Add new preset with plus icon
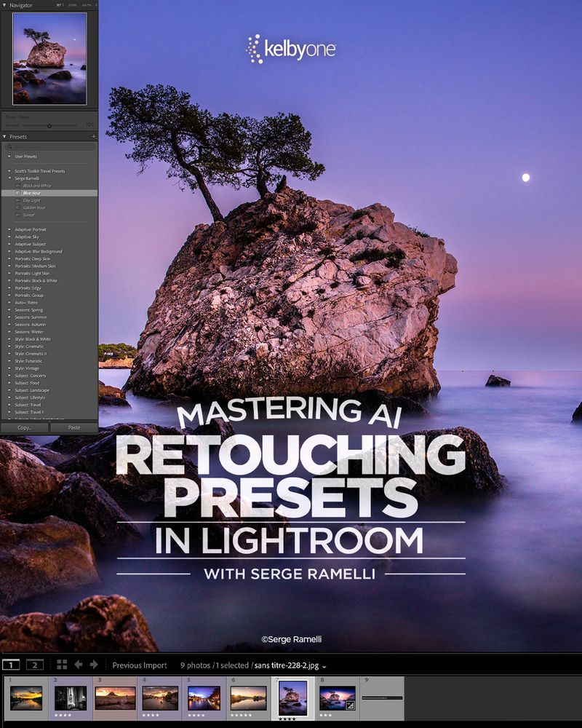This screenshot has height=728, width=582. click(94, 137)
